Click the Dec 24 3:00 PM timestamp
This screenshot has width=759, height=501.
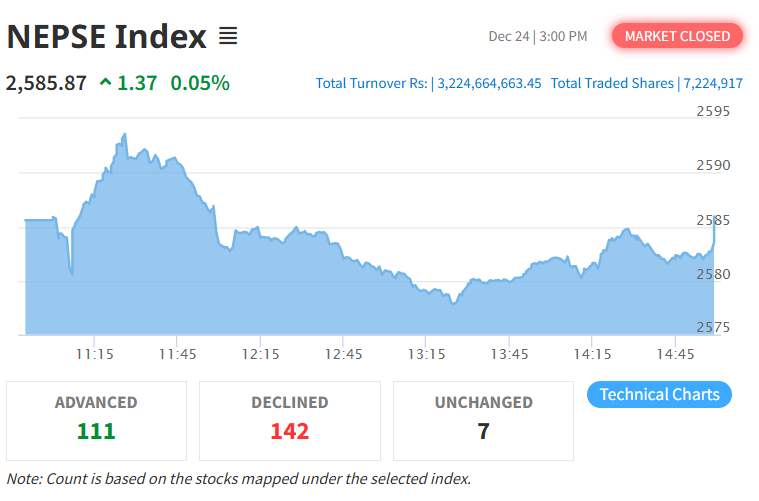[x=538, y=36]
